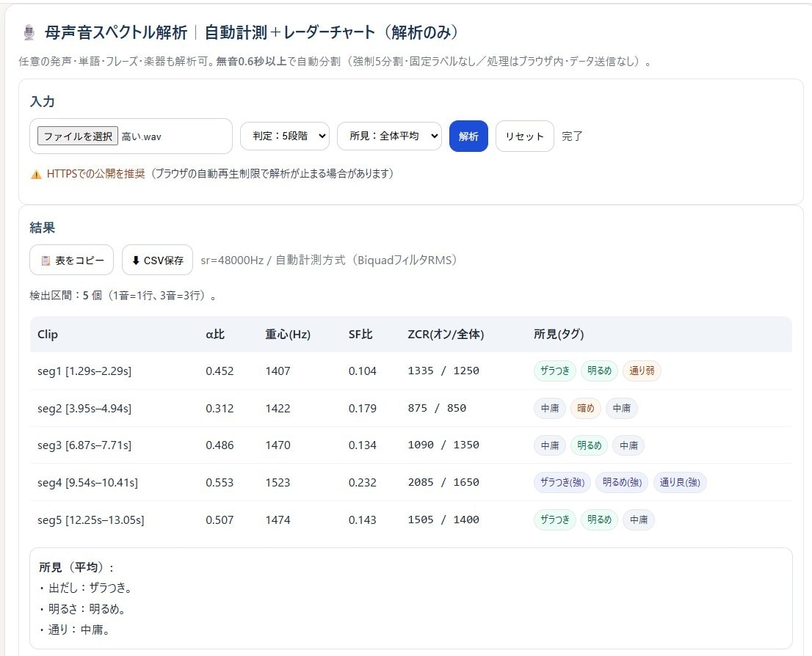Click the centroid value 1523
Image resolution: width=812 pixels, height=656 pixels.
click(278, 483)
